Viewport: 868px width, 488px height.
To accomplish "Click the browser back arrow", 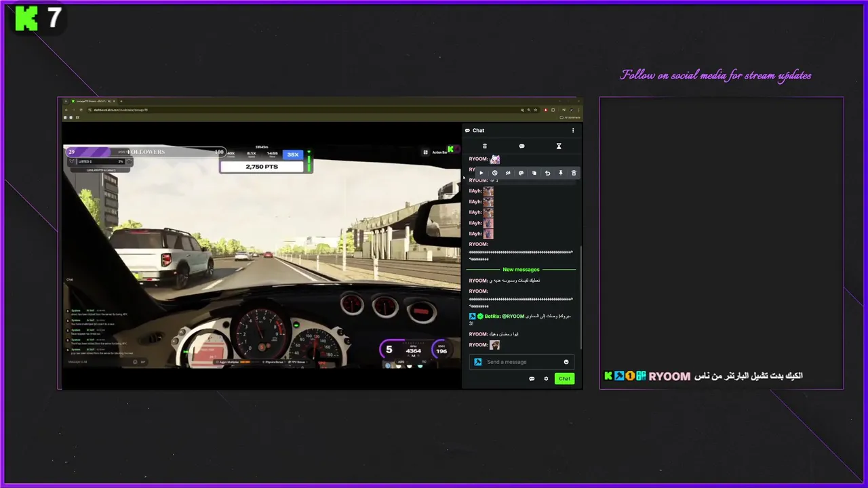I will [x=66, y=110].
